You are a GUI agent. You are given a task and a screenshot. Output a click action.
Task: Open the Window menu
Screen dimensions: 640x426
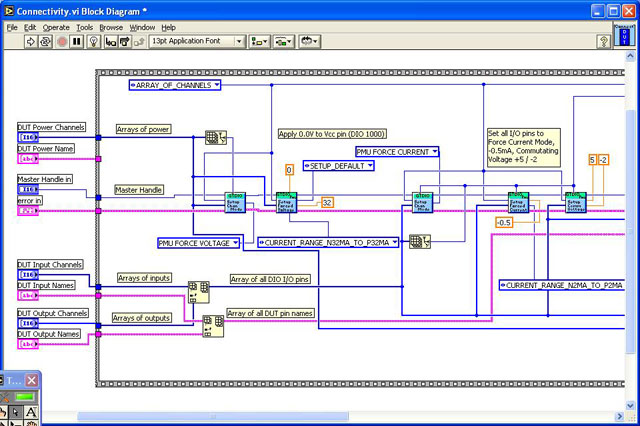click(x=142, y=27)
